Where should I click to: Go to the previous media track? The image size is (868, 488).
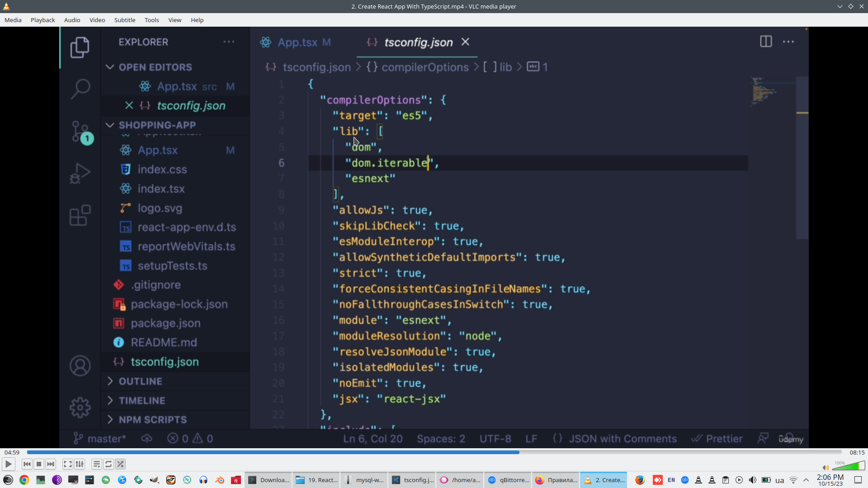click(27, 464)
